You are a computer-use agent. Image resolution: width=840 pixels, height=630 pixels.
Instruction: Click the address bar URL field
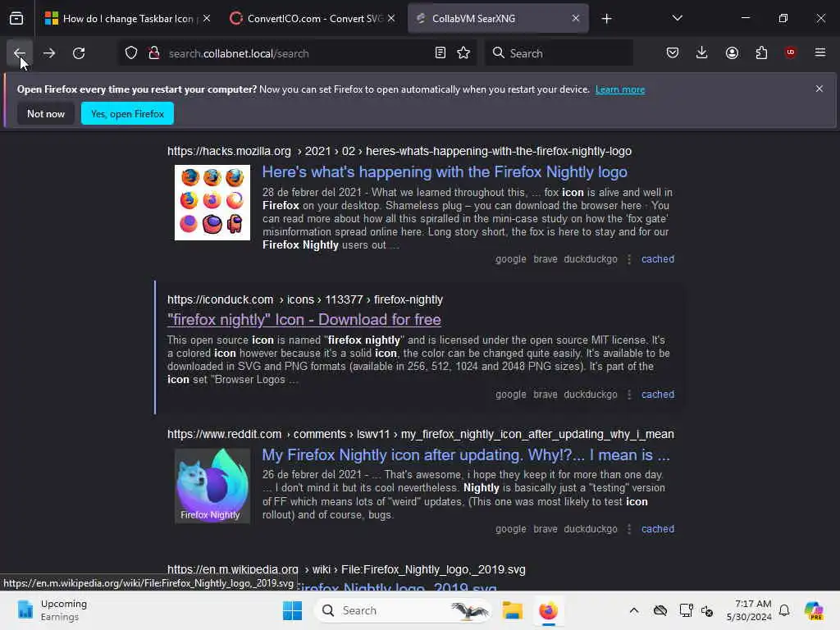tap(297, 53)
